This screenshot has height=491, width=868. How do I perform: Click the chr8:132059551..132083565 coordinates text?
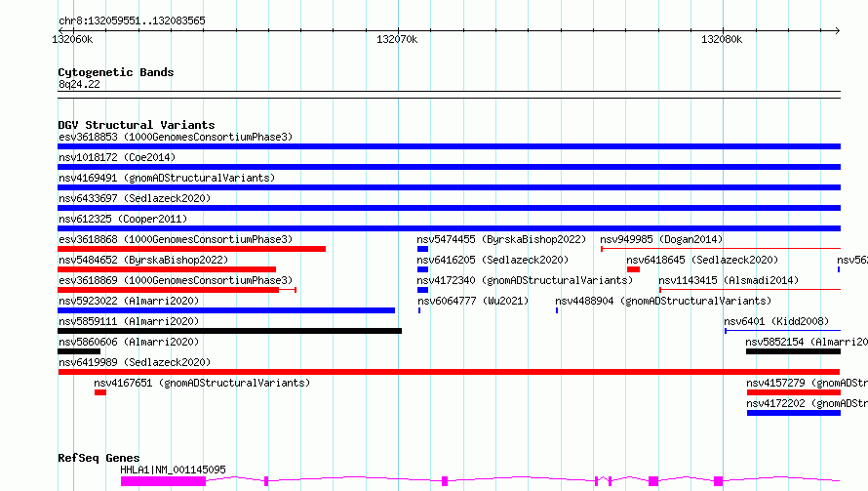(132, 20)
